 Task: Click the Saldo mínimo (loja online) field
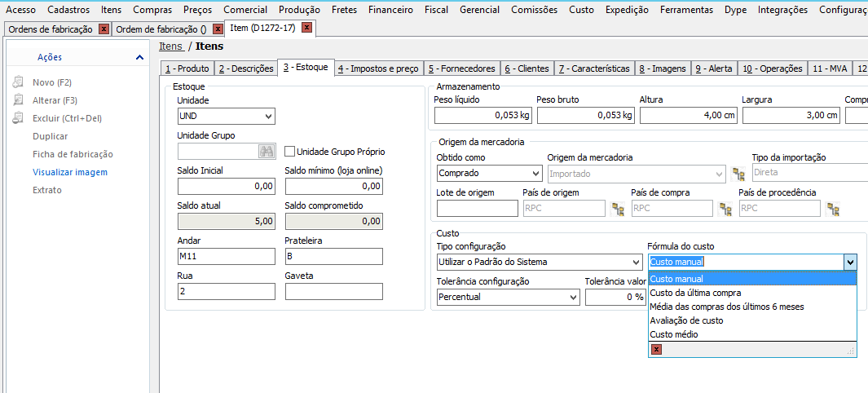[x=334, y=187]
